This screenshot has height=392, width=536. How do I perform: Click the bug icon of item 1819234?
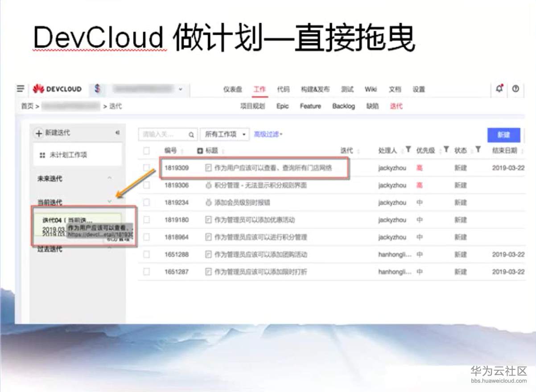point(208,203)
